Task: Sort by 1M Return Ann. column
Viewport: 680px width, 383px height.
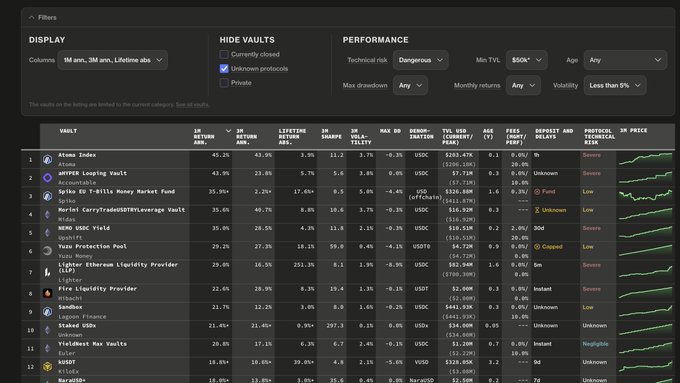Action: click(x=204, y=137)
